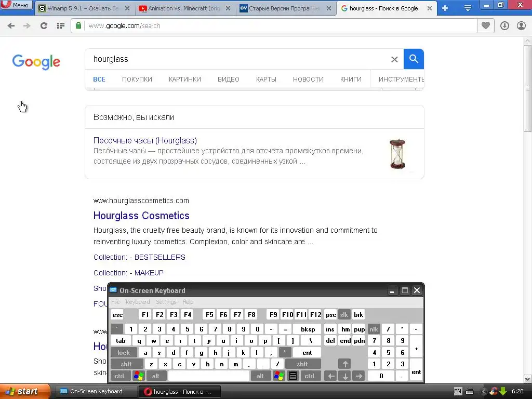Click the hourglass thumbnail image

(397, 154)
